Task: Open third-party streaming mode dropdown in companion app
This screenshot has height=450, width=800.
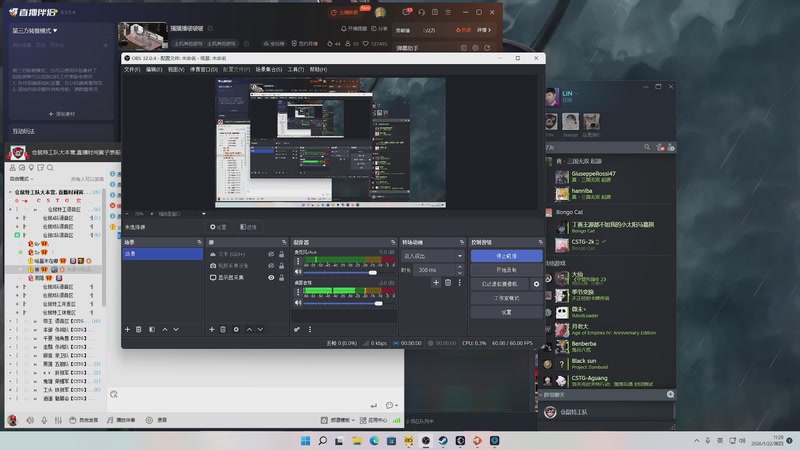Action: (x=35, y=31)
